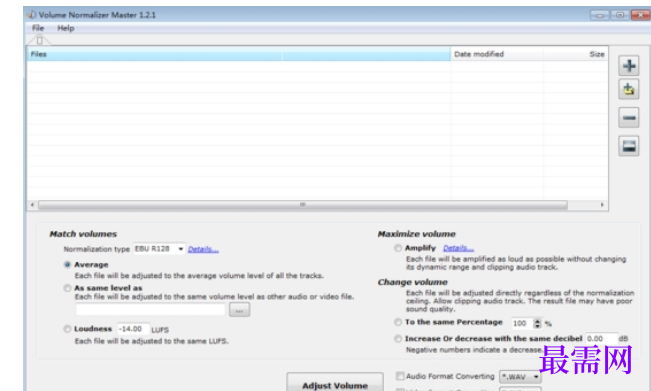Click the reference file path input field

(x=150, y=310)
